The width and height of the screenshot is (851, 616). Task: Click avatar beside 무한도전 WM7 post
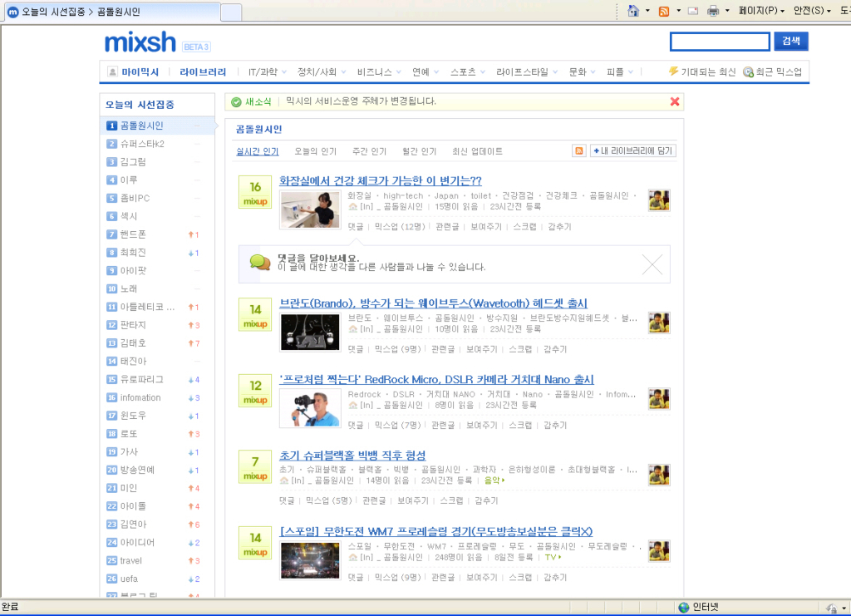click(x=659, y=551)
